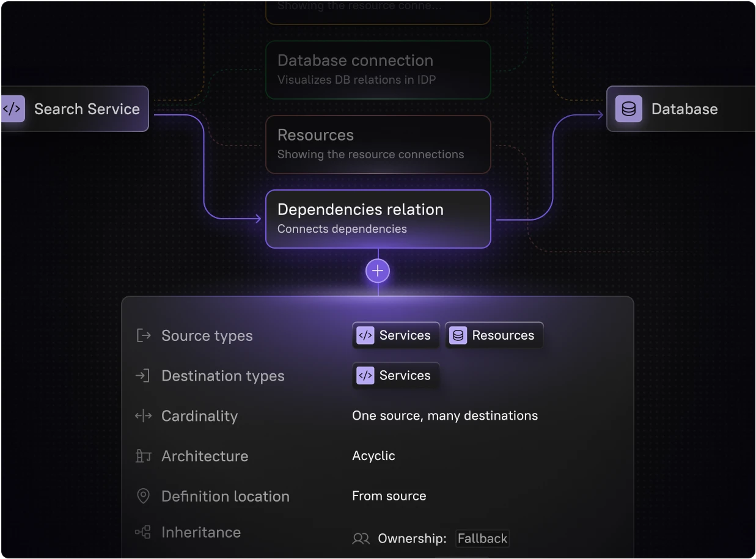Click the Source types arrow icon

click(x=143, y=335)
